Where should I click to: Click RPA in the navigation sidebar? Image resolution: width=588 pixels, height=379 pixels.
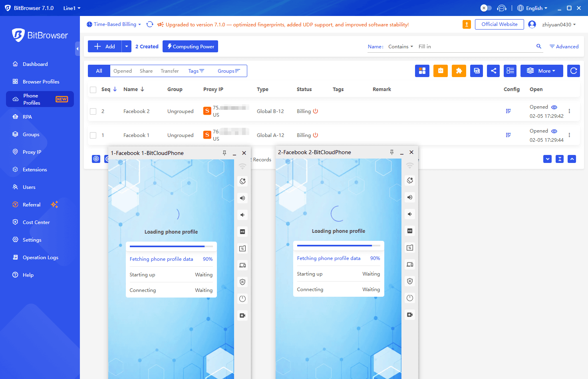28,117
